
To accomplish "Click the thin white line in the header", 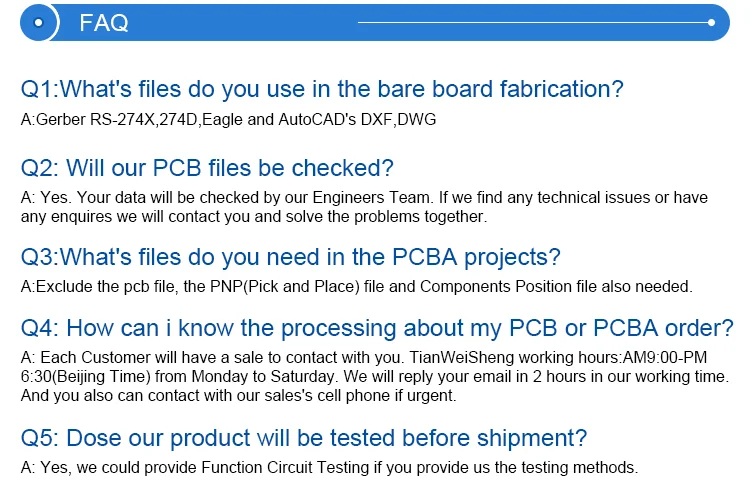I will (530, 22).
